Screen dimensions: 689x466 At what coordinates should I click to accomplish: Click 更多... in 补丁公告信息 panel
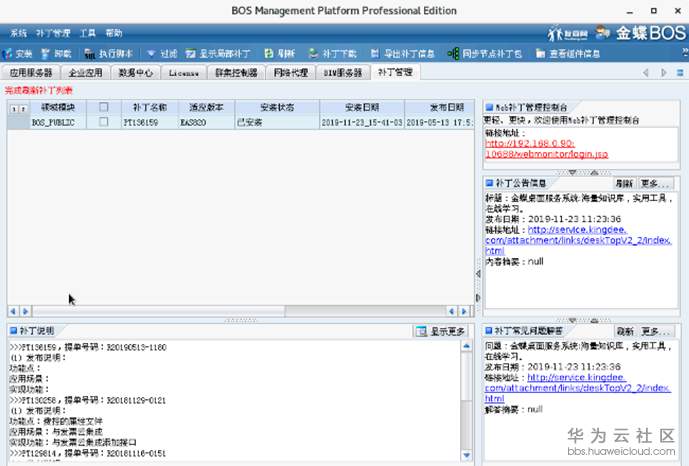655,183
